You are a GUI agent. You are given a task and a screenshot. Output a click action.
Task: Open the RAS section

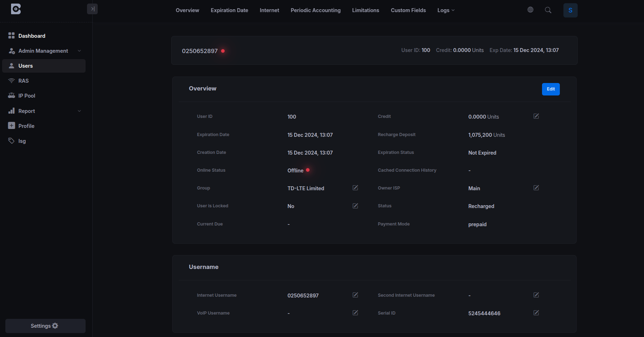coord(23,81)
